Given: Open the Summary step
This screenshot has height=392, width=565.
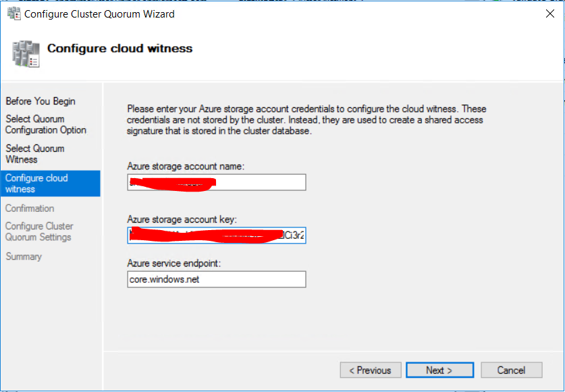Looking at the screenshot, I should tap(24, 256).
